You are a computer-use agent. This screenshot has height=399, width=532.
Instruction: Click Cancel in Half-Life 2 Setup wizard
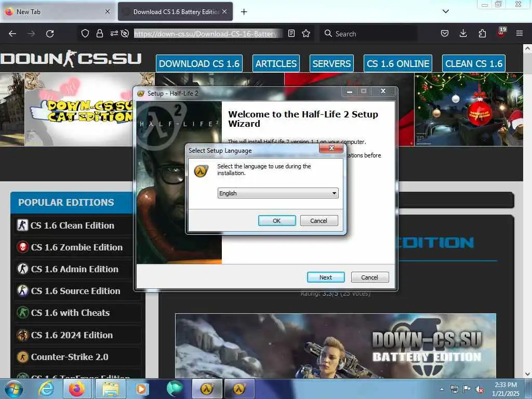point(369,277)
